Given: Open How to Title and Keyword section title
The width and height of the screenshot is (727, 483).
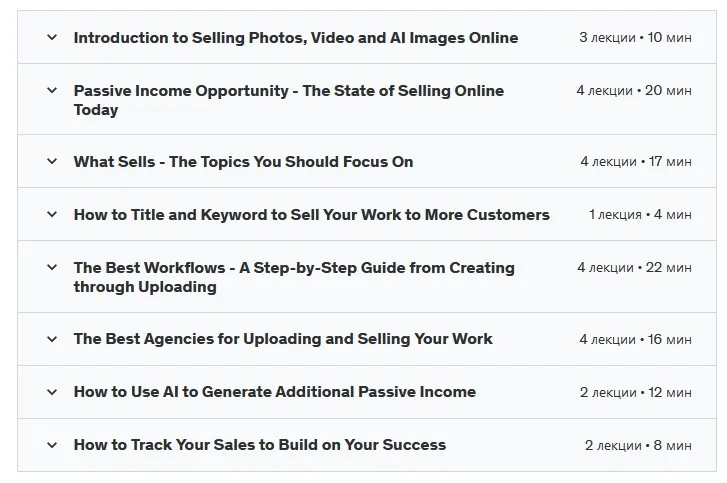Looking at the screenshot, I should click(311, 215).
